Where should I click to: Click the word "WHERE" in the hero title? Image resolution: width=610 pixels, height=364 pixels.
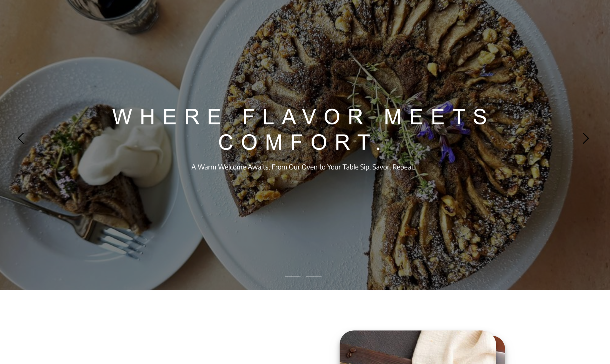point(167,117)
